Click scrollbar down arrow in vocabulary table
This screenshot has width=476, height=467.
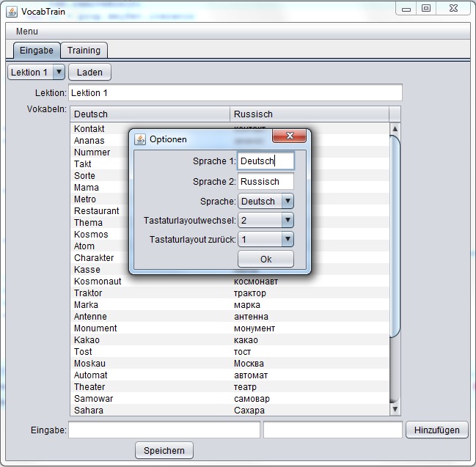coord(395,409)
